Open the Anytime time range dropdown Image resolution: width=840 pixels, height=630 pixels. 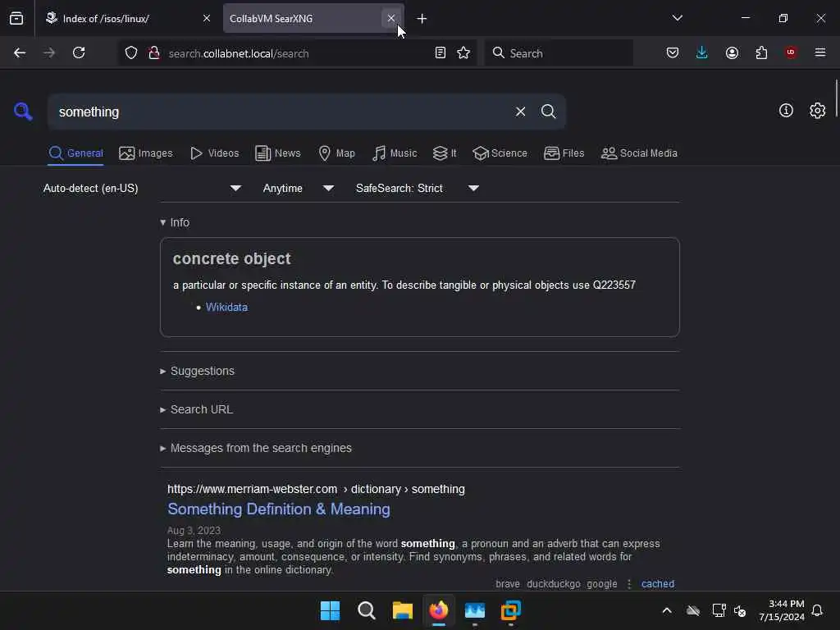(x=299, y=188)
